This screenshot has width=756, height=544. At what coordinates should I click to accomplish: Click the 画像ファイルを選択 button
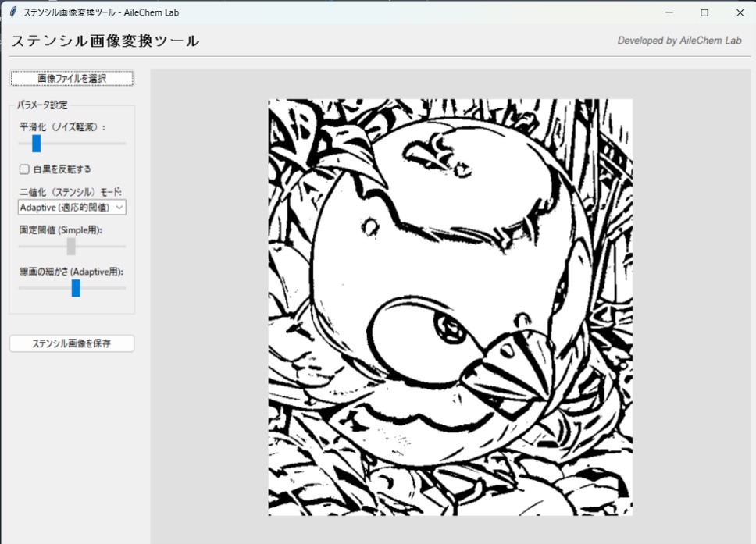coord(72,79)
